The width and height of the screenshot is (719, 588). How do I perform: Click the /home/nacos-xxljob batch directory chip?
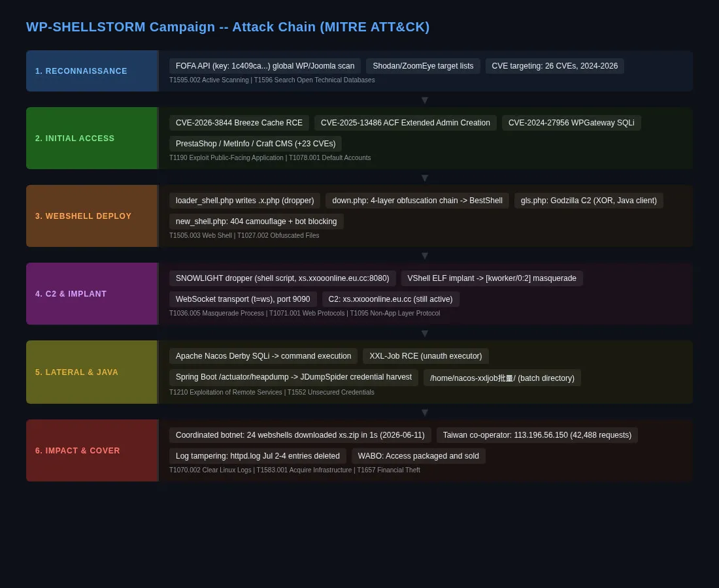tap(502, 378)
